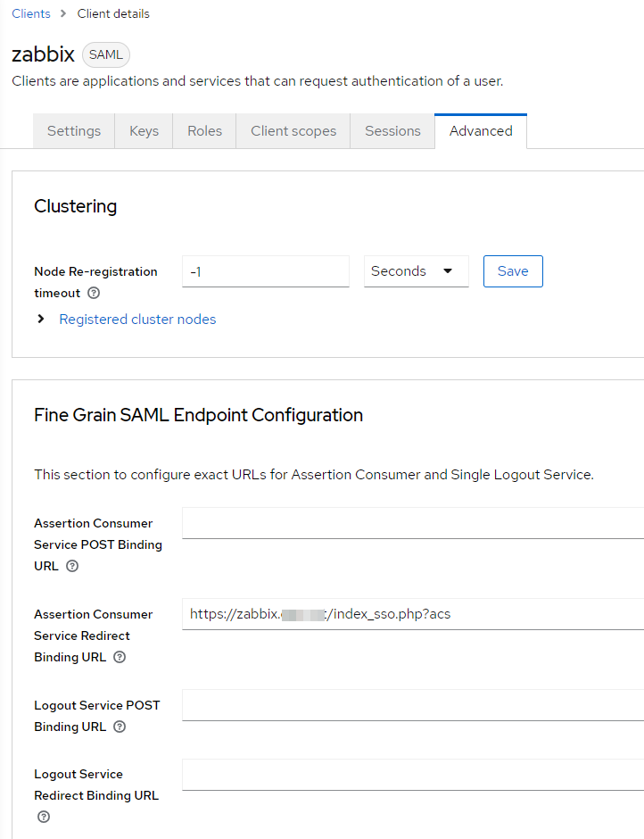This screenshot has width=644, height=839.
Task: Open the Keys tab
Action: (x=144, y=131)
